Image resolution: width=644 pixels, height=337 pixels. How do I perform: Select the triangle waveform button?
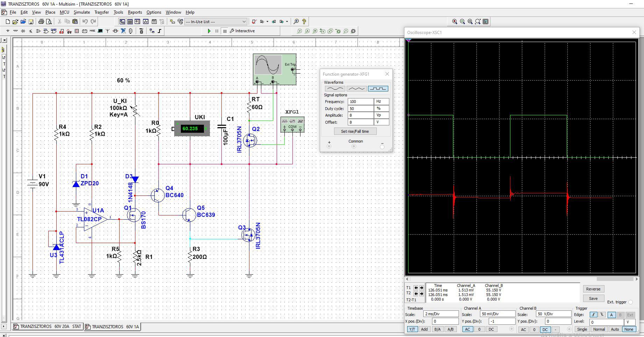click(356, 89)
